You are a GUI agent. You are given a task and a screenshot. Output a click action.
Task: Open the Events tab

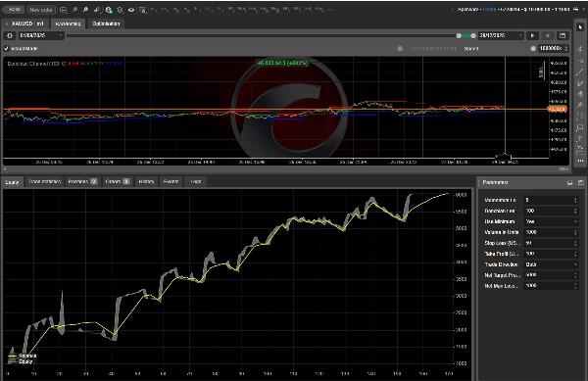171,182
